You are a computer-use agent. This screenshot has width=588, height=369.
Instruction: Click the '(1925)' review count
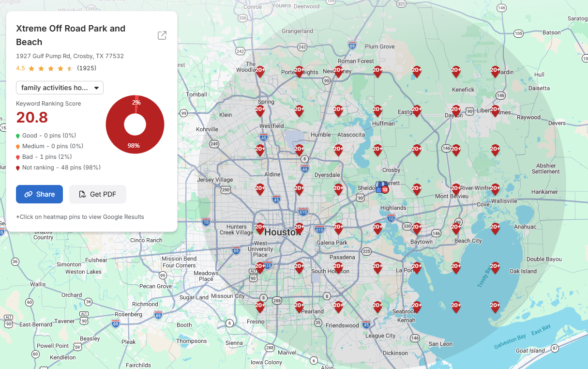pos(87,68)
